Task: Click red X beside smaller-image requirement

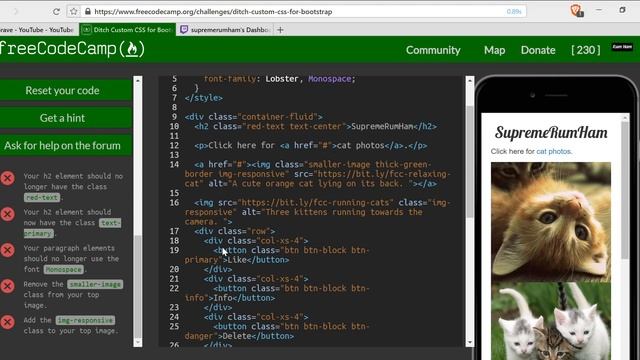Action: [x=8, y=286]
